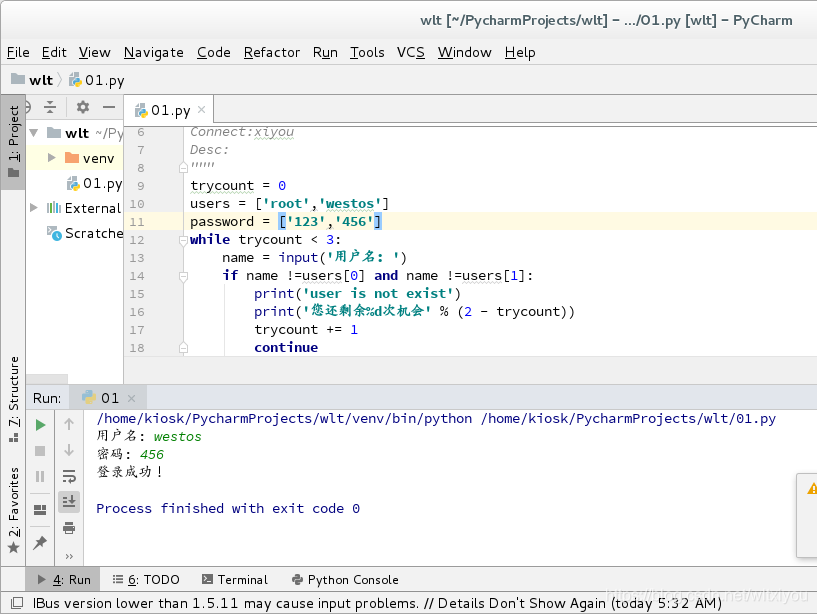The image size is (817, 614).
Task: Run the script with the green play icon
Action: click(x=40, y=425)
